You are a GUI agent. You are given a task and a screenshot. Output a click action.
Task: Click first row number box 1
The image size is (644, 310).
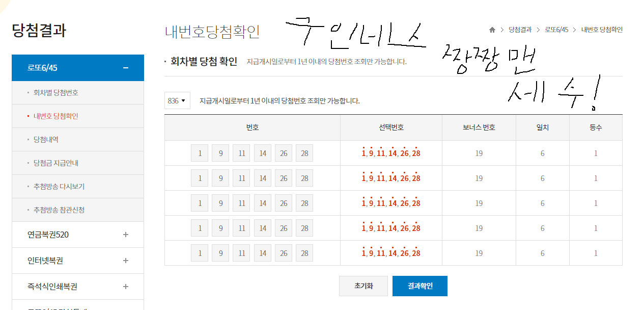[200, 153]
